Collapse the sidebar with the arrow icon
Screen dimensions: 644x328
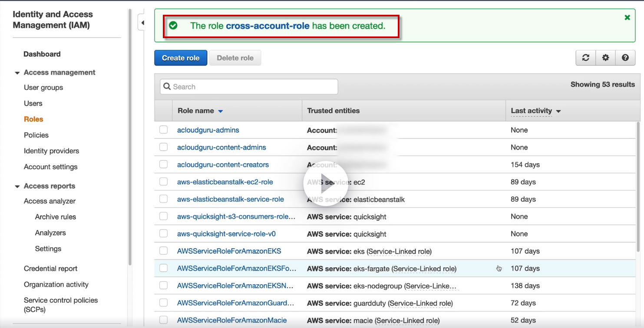[142, 23]
